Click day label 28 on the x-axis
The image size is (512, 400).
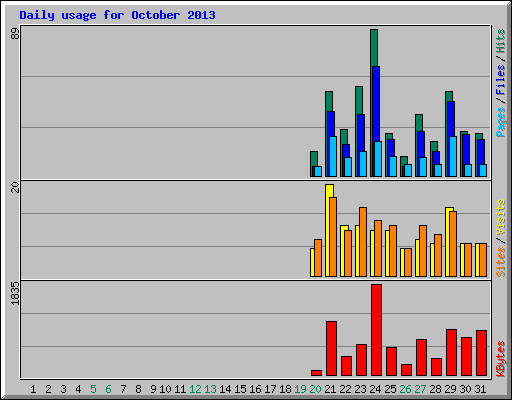coord(435,389)
